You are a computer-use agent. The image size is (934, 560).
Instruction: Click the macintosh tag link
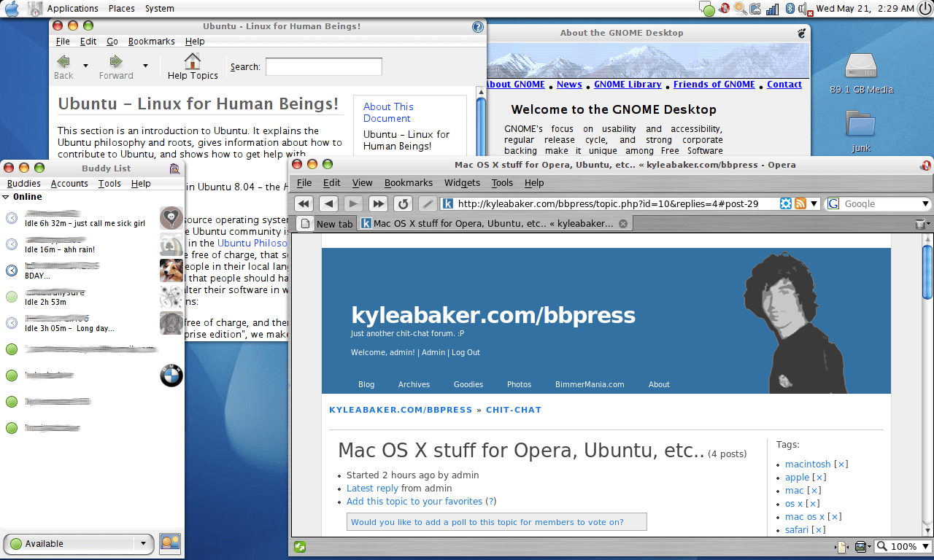(x=808, y=464)
